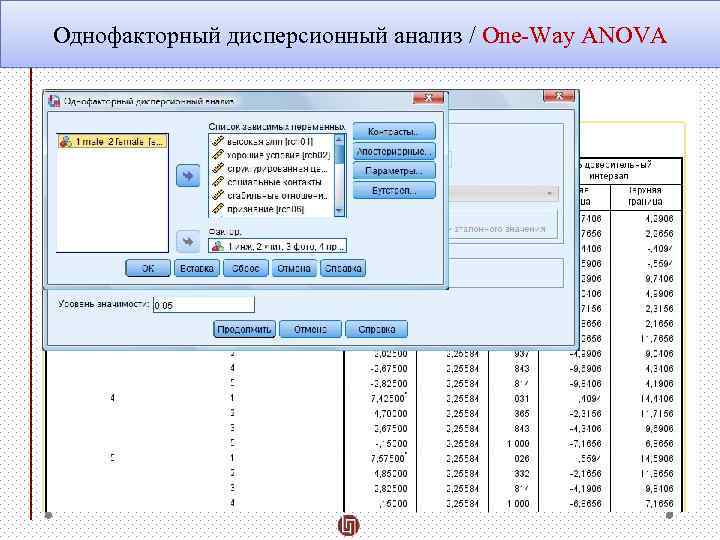Click the ruler icon next to социальные контакты
Viewport: 720px width, 540px height.
[x=218, y=182]
